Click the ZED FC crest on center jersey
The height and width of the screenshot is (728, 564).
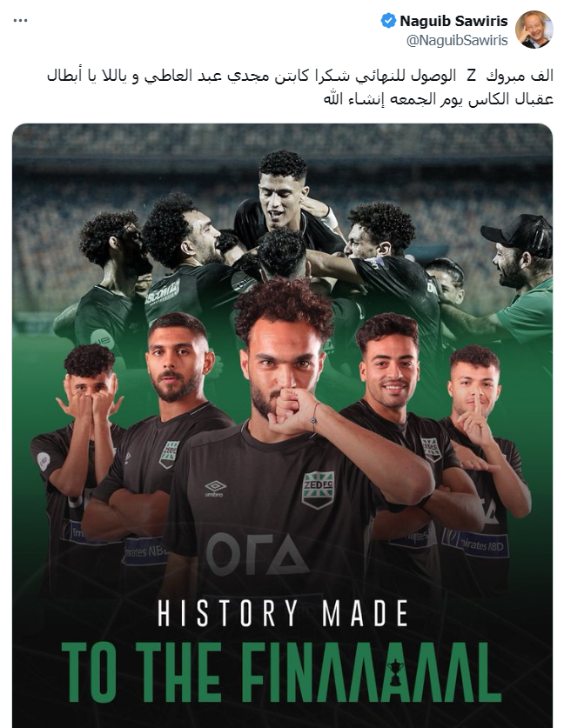coord(318,490)
